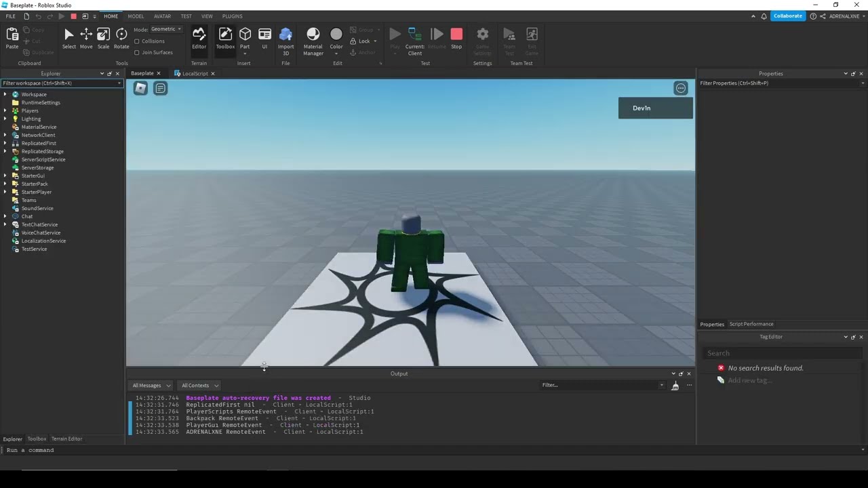Expand the Lighting tree node
The width and height of the screenshot is (868, 488).
pyautogui.click(x=5, y=119)
